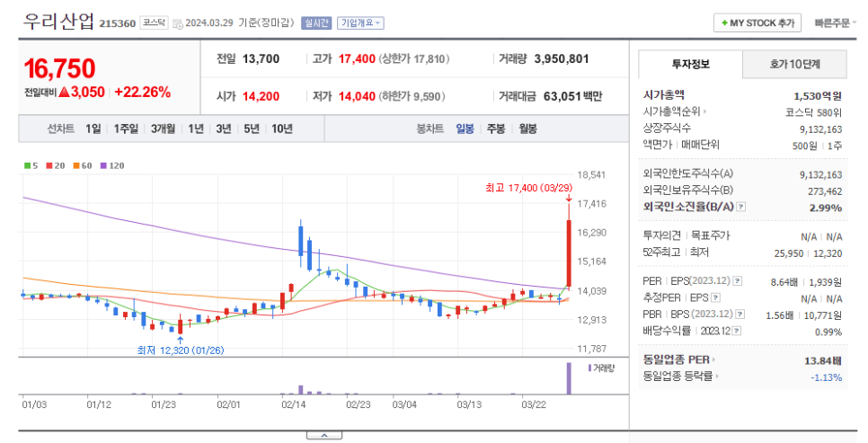868x443 pixels.
Task: Click 시가 price 14,200
Action: tap(261, 96)
